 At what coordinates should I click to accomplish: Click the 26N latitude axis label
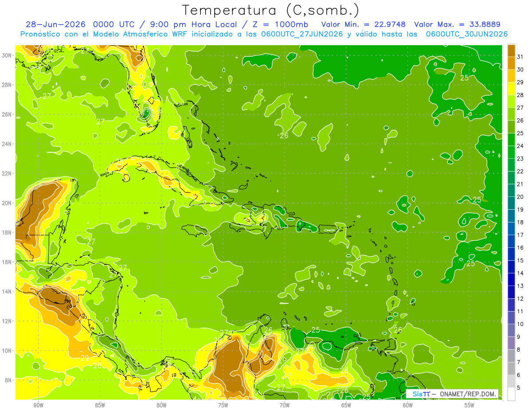(x=8, y=114)
